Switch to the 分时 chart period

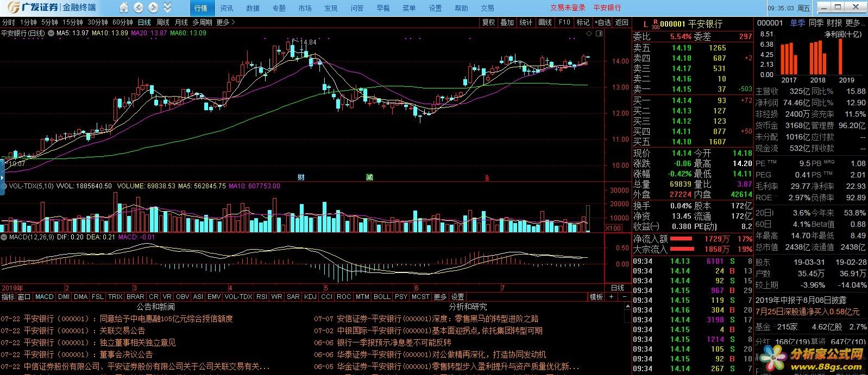[x=8, y=23]
